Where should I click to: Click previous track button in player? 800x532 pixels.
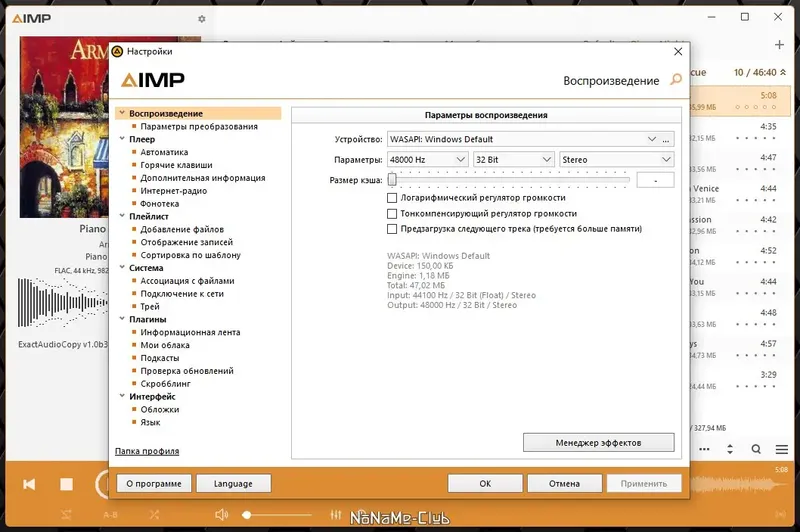point(29,484)
